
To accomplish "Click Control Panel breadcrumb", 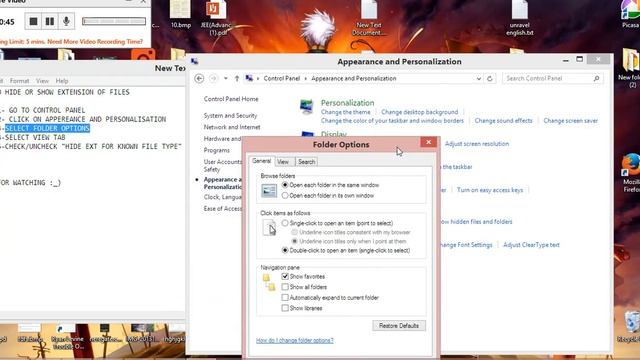I will pos(282,78).
